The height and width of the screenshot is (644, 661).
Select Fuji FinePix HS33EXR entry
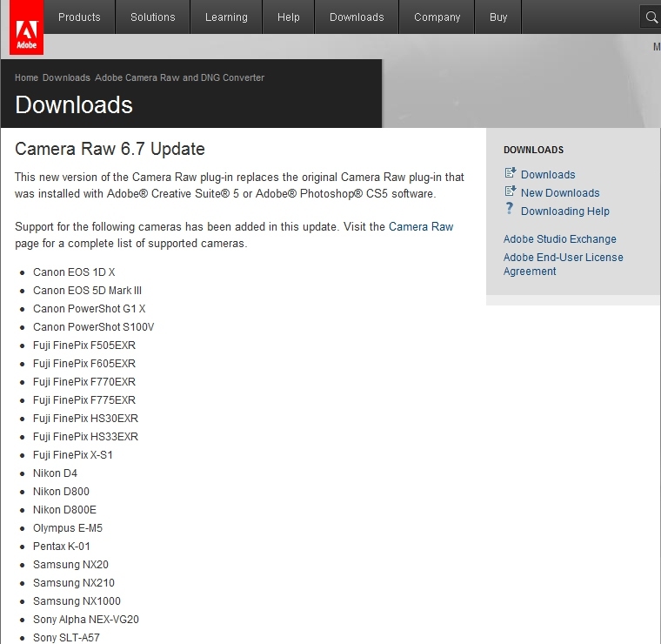tap(85, 437)
